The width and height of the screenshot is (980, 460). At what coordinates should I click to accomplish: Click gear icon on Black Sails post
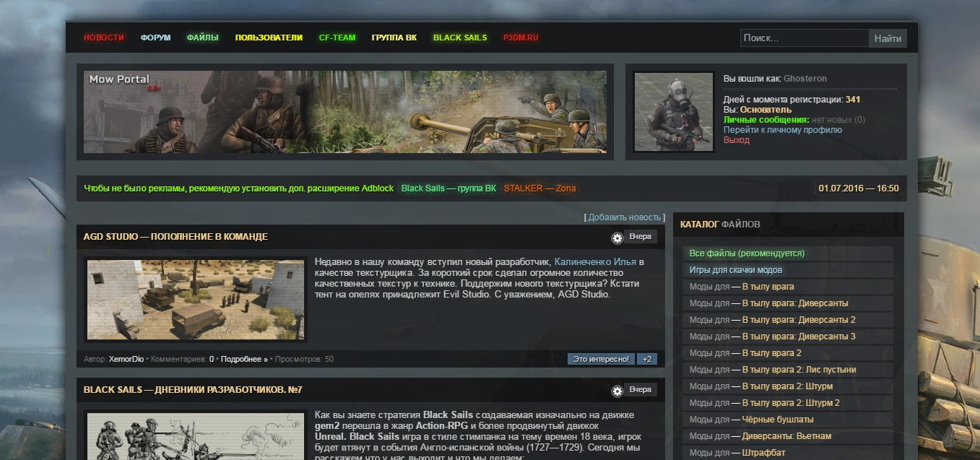617,391
